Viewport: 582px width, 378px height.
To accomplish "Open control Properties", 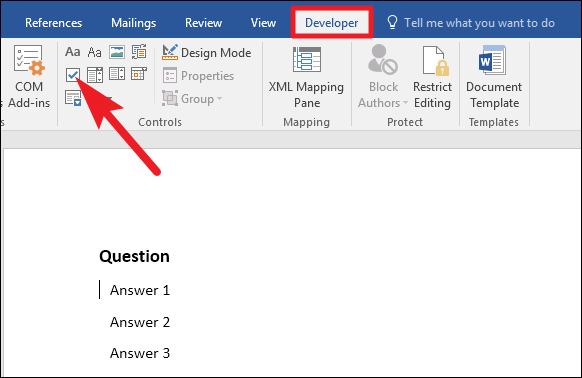I will pyautogui.click(x=199, y=76).
